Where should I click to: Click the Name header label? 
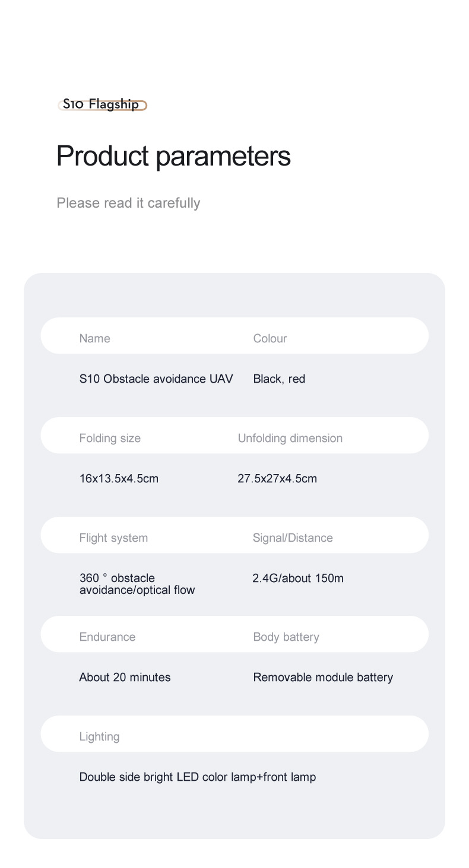(95, 338)
